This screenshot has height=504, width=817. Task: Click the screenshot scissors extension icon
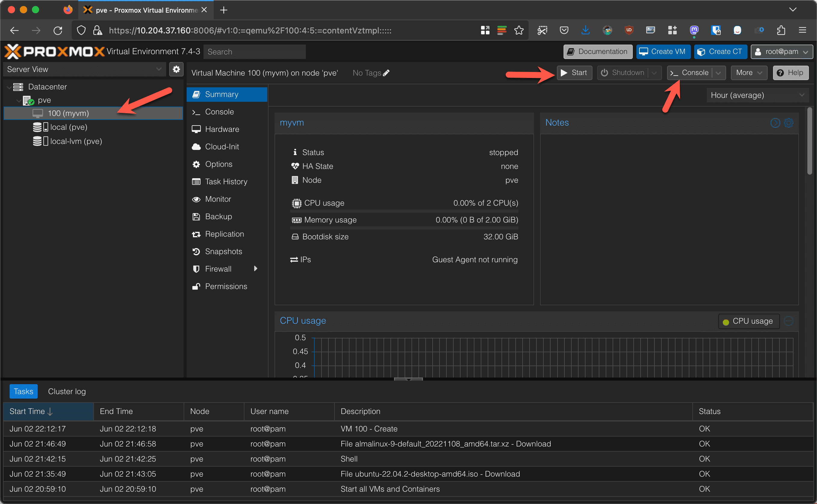coord(542,30)
